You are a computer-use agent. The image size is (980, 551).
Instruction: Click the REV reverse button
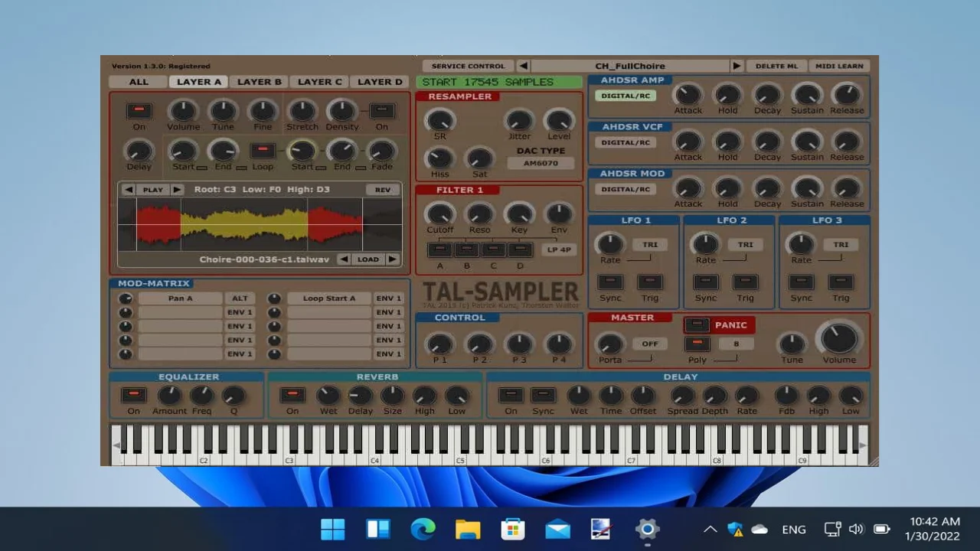(x=383, y=190)
